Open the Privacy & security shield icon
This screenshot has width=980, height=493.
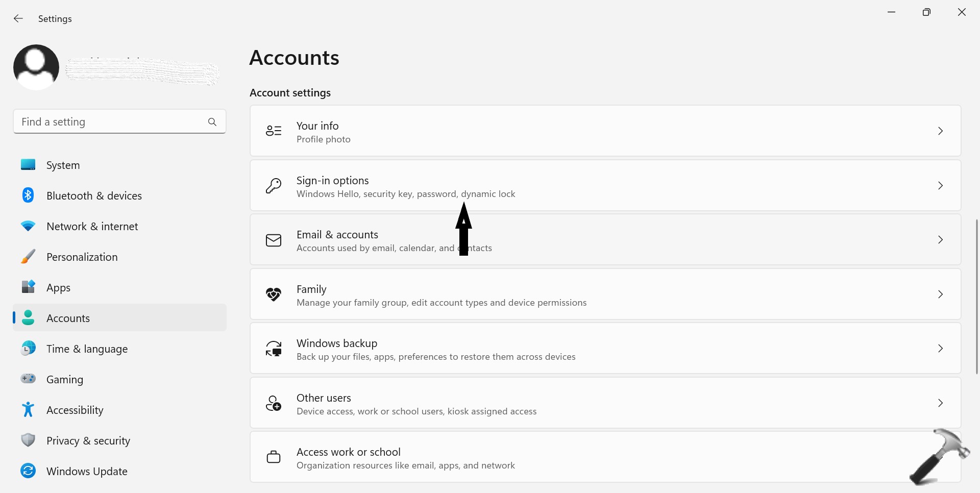tap(28, 440)
